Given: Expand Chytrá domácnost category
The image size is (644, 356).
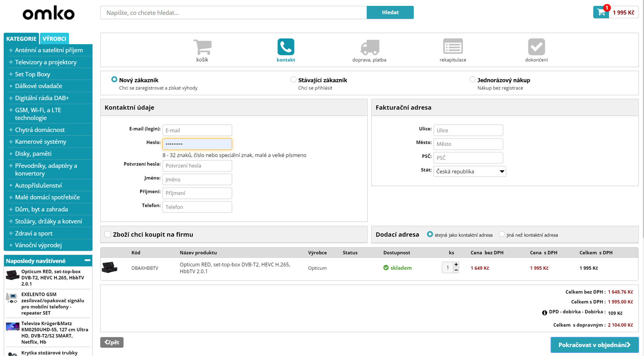Looking at the screenshot, I should [x=11, y=130].
